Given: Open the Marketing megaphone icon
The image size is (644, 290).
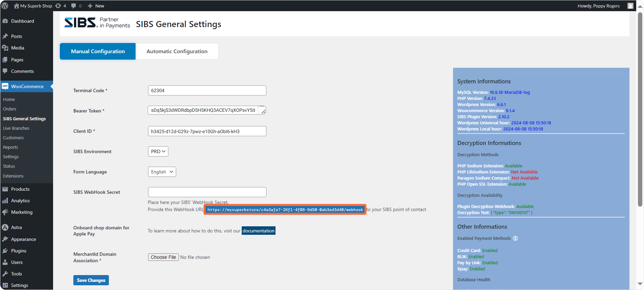Looking at the screenshot, I should 5,212.
